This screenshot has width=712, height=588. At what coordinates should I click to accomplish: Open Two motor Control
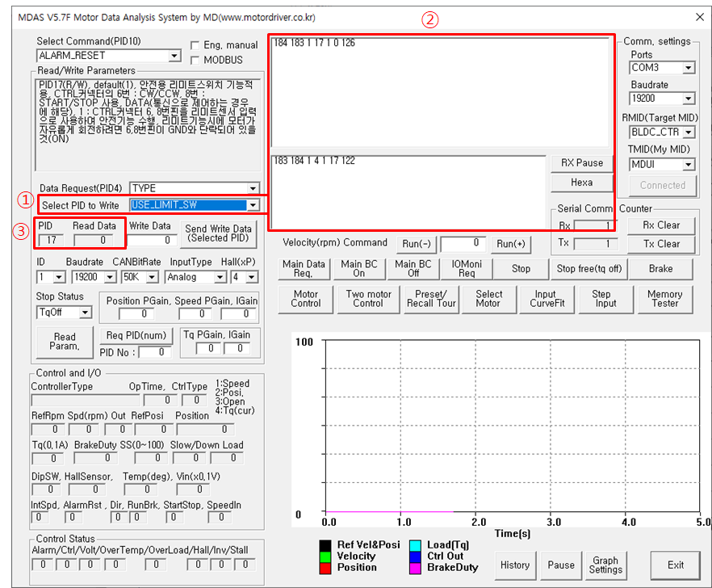(368, 299)
